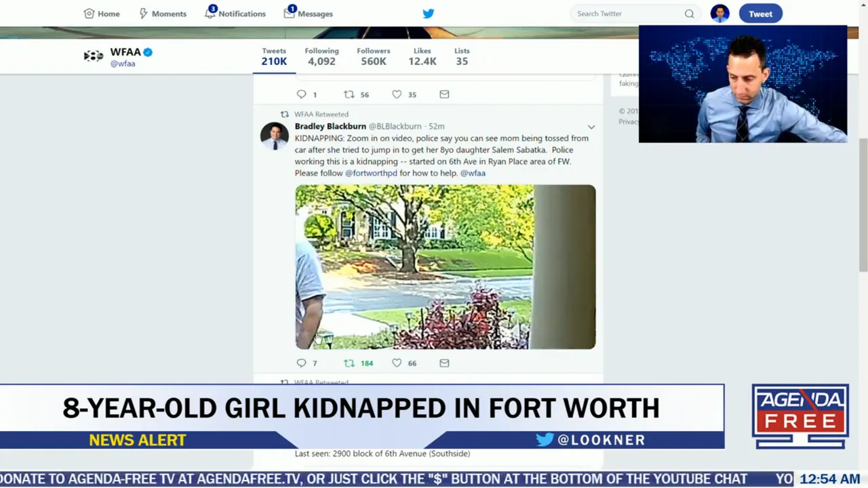Click the @BLBlackburn handle

(395, 126)
